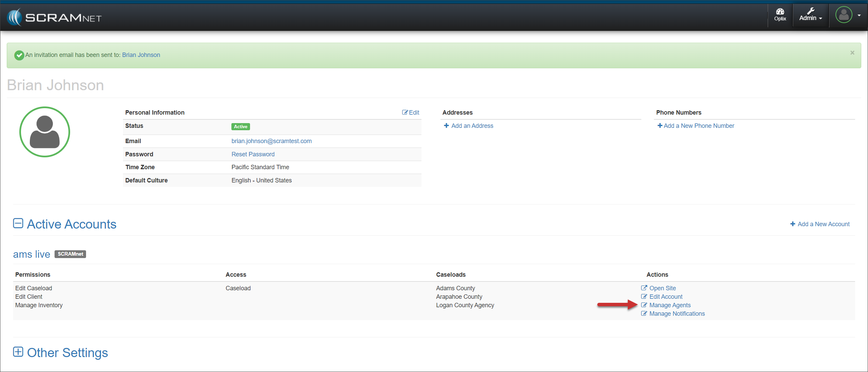868x372 pixels.
Task: Add a New Account
Action: [820, 224]
